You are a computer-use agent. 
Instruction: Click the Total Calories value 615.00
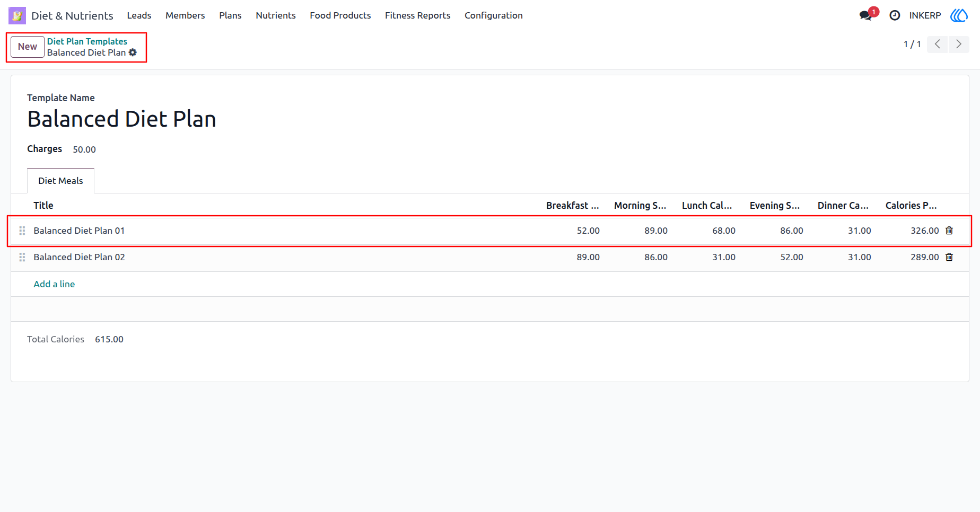(x=109, y=339)
